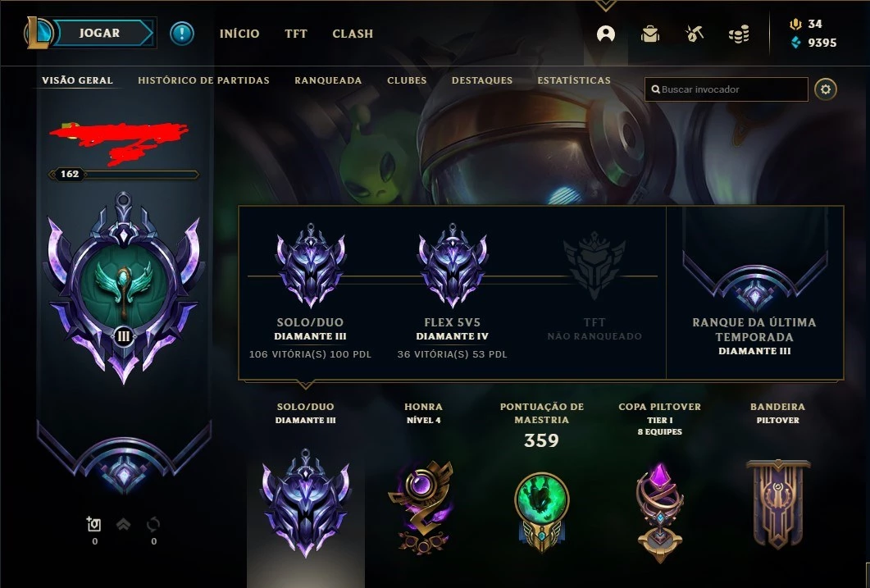Open the TFT menu link
This screenshot has width=870, height=588.
(296, 34)
